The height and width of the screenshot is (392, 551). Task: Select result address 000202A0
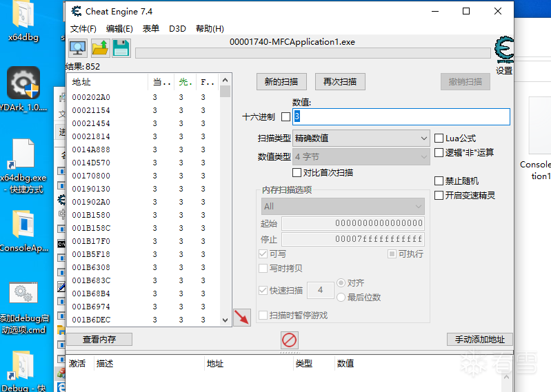(x=91, y=97)
